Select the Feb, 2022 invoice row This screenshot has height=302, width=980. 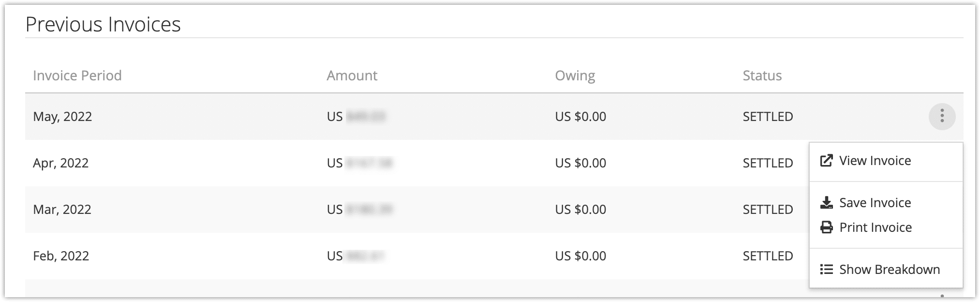[x=417, y=256]
